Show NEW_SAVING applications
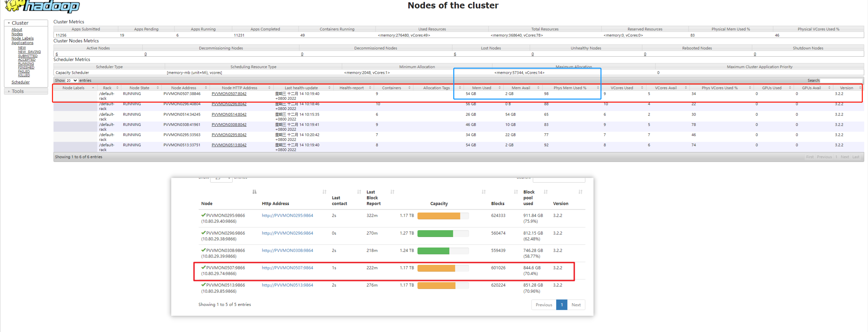868x332 pixels. pyautogui.click(x=29, y=52)
